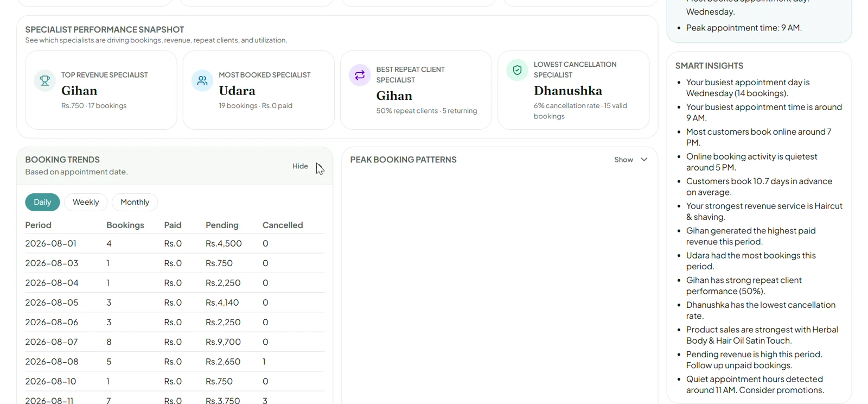Expand Peak Booking Patterns with Show

pyautogui.click(x=630, y=160)
